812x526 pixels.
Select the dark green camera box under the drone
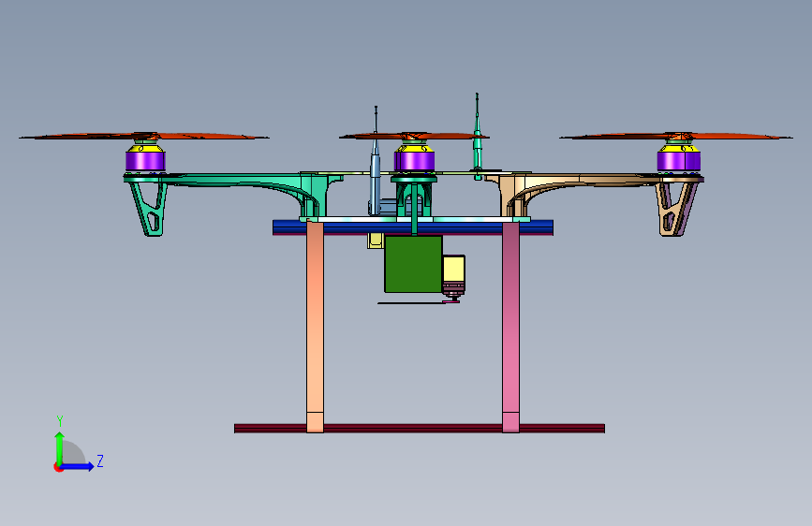coord(413,264)
